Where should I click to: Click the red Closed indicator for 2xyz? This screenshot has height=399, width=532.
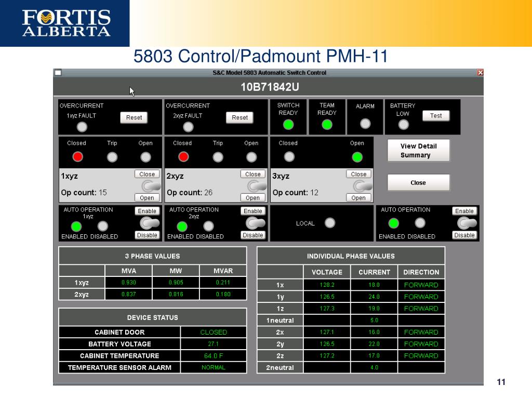(183, 156)
